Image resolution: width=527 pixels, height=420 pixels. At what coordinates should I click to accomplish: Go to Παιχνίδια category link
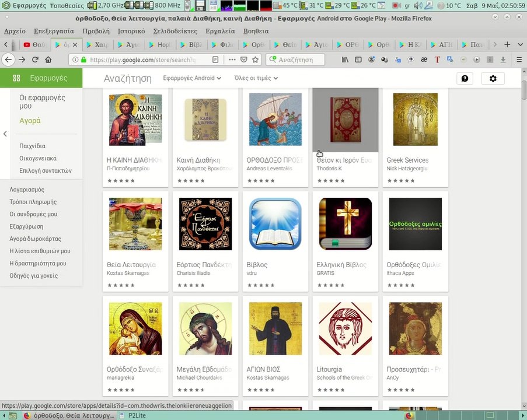pyautogui.click(x=32, y=146)
